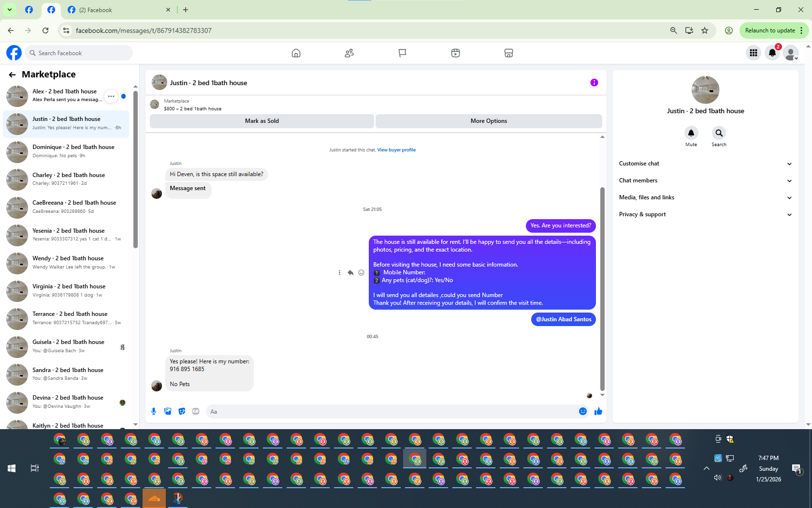Image resolution: width=812 pixels, height=508 pixels.
Task: Click the address bar URL
Action: 144,30
